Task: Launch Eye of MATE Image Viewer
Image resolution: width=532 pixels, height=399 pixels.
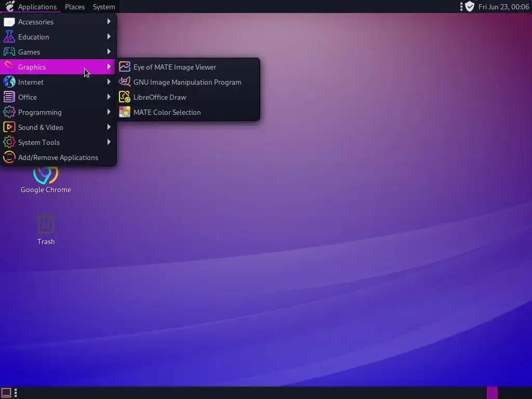Action: click(189, 67)
